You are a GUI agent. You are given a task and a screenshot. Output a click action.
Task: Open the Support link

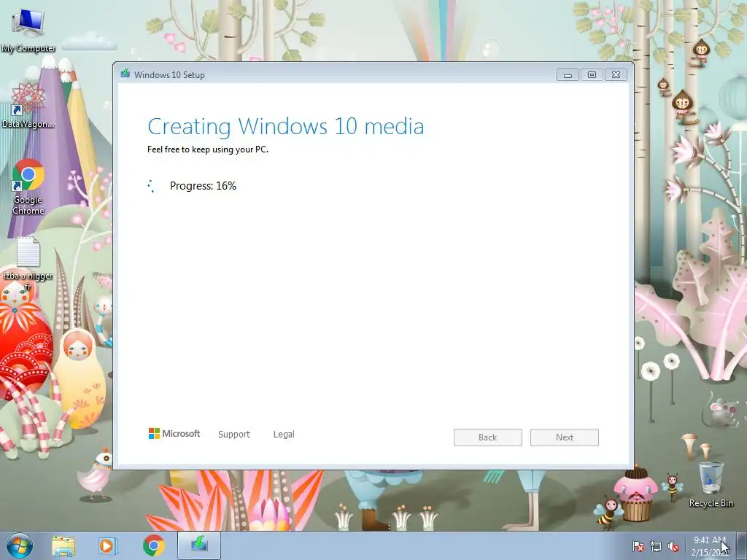234,435
